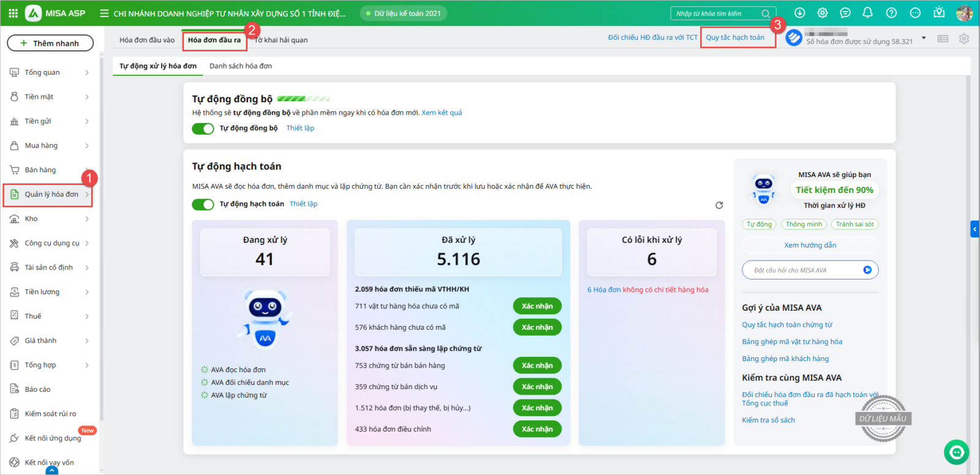Image resolution: width=980 pixels, height=475 pixels.
Task: Open the notifications bell icon
Action: tap(867, 13)
